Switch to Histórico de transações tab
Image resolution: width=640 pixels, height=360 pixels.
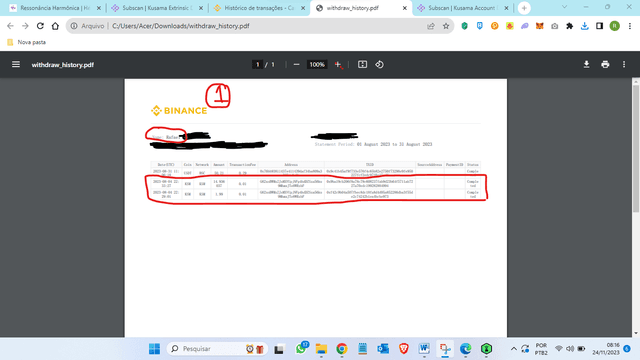258,8
